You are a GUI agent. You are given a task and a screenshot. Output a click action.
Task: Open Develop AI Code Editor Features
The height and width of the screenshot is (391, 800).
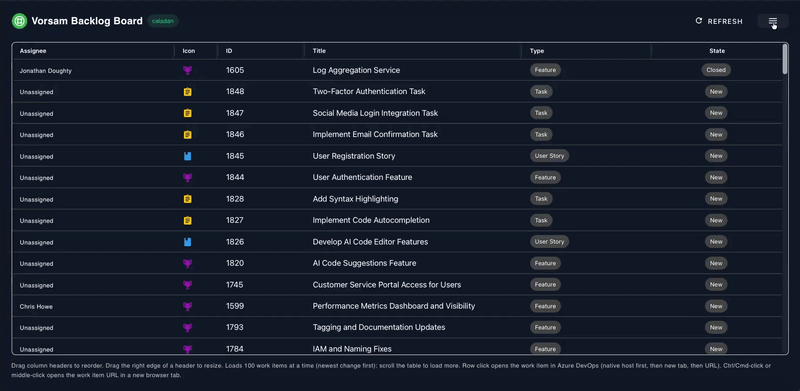(370, 242)
